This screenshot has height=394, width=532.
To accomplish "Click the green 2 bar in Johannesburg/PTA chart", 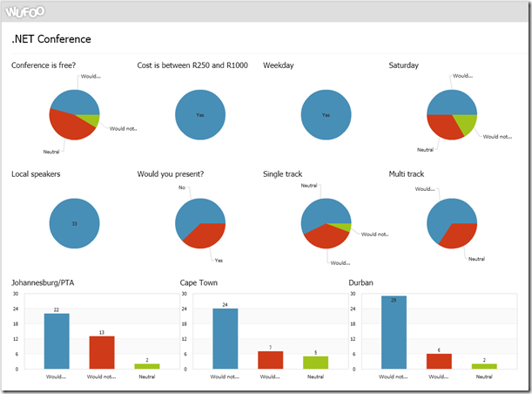I will [147, 366].
